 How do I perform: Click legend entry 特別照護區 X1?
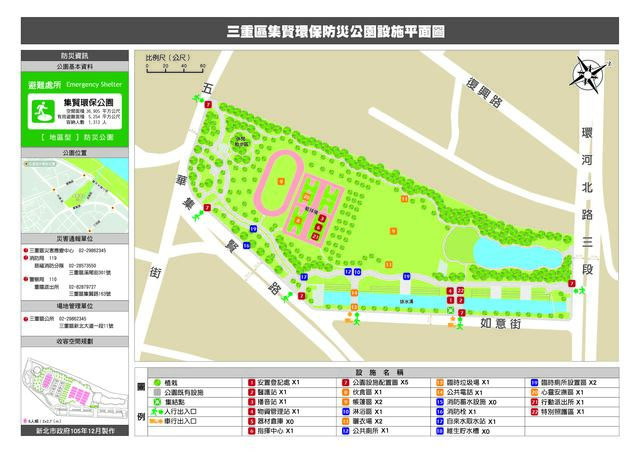click(x=557, y=412)
